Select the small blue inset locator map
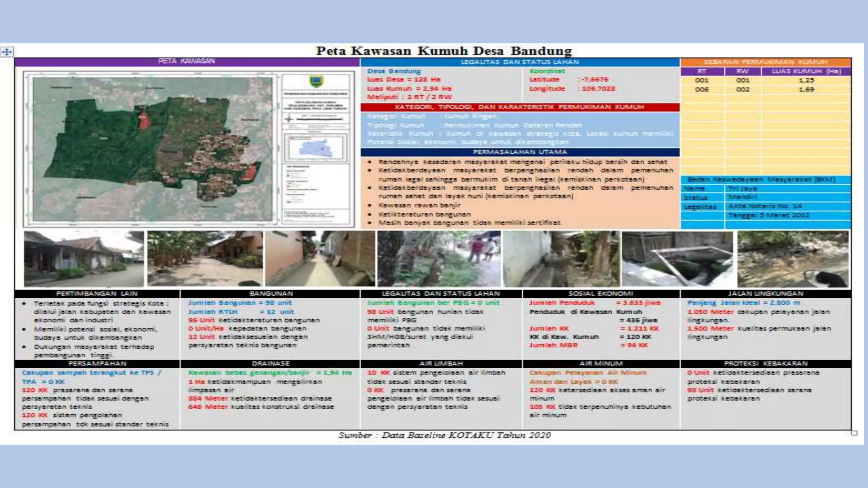Screen dimensions: 868x488 (315, 149)
